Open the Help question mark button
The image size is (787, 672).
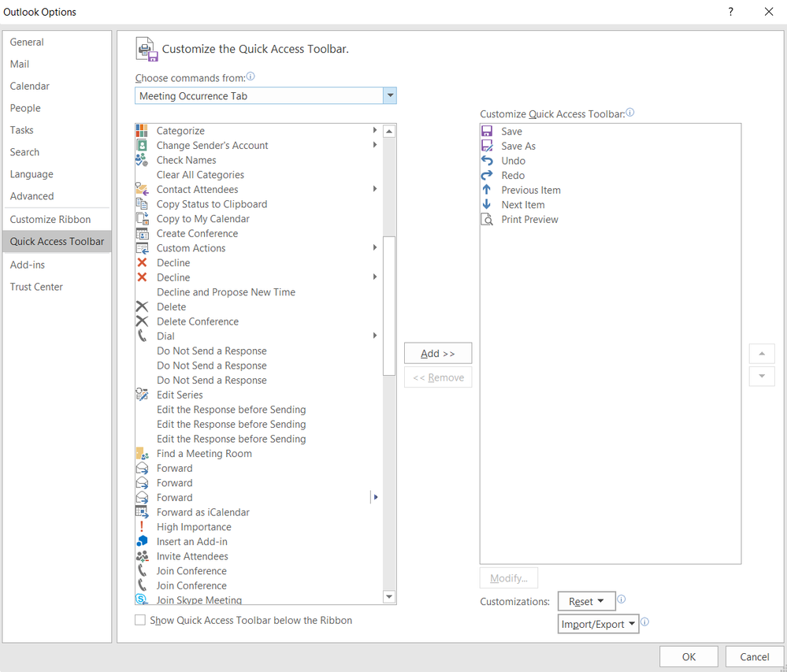[731, 12]
